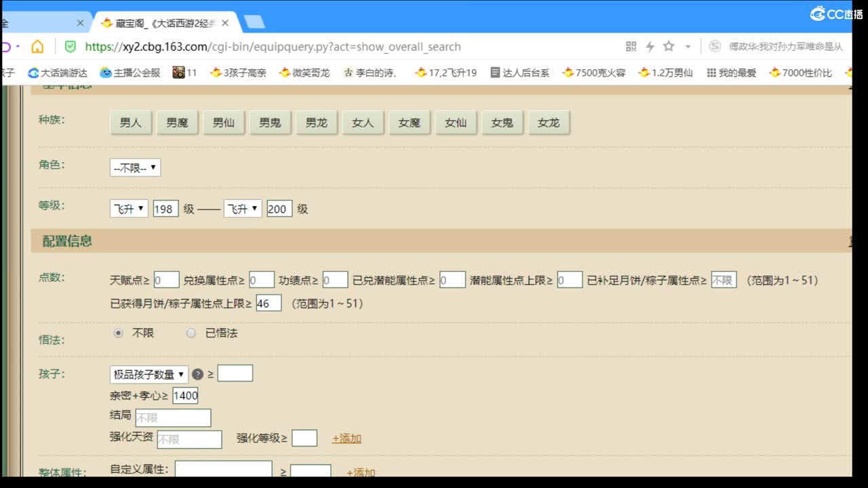868x488 pixels.
Task: Open the 大话端游达 bookmark
Action: point(58,73)
